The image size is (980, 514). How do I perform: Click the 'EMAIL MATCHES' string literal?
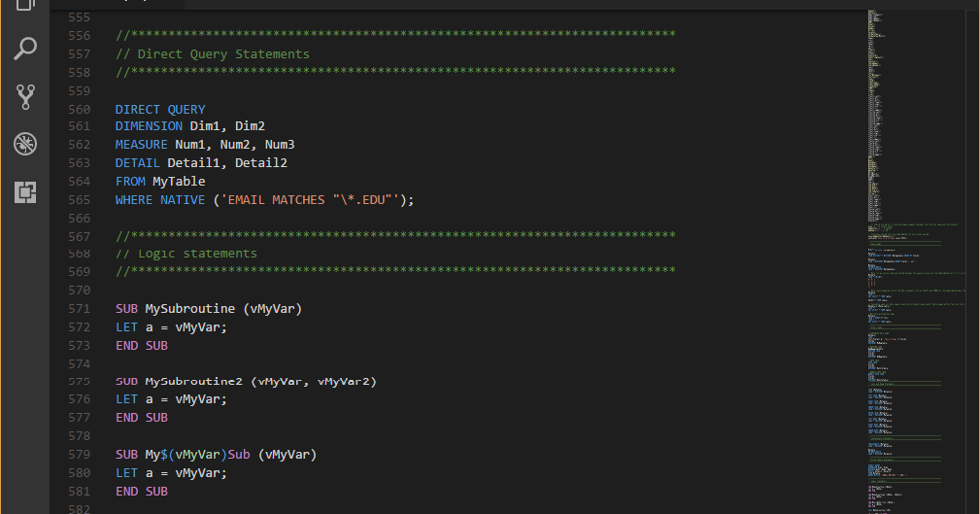click(x=310, y=200)
